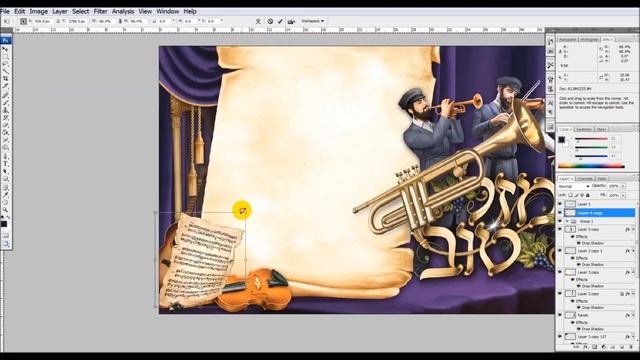
Task: Switch to the Histogram tab
Action: point(589,40)
